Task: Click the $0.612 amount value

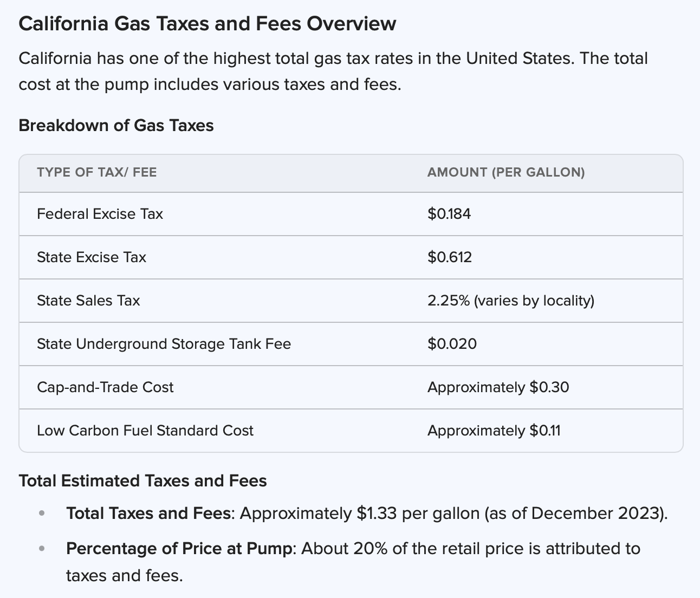Action: point(449,257)
